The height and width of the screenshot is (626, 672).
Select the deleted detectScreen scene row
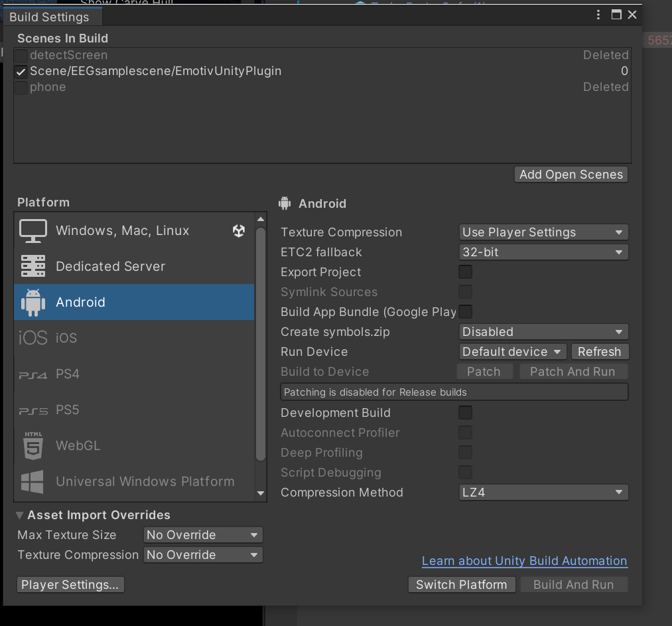coord(322,55)
